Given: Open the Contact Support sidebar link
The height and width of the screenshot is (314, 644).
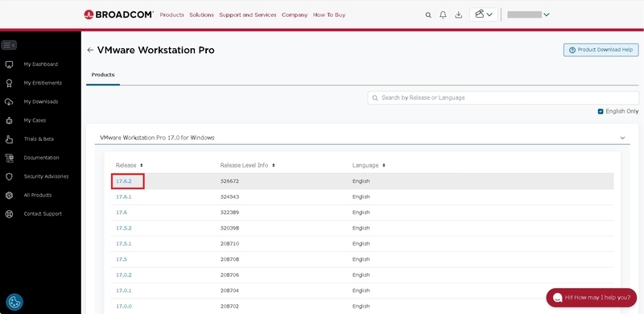Looking at the screenshot, I should [43, 214].
